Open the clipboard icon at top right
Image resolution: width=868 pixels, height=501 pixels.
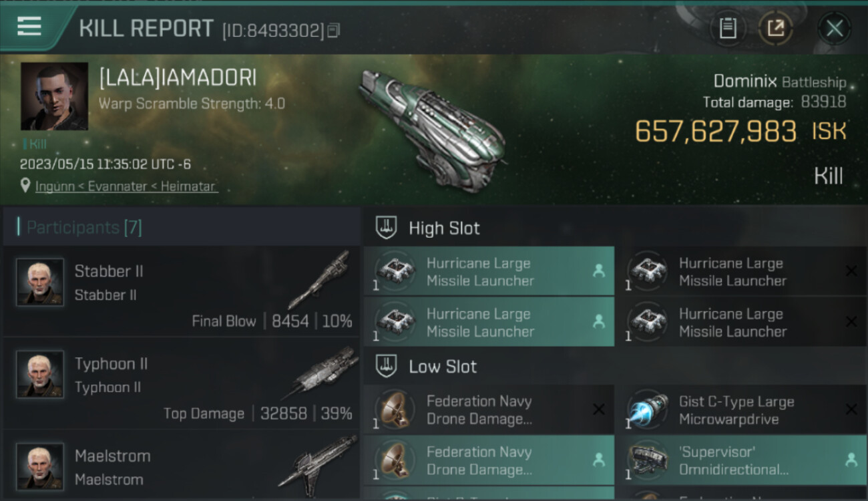[x=728, y=28]
